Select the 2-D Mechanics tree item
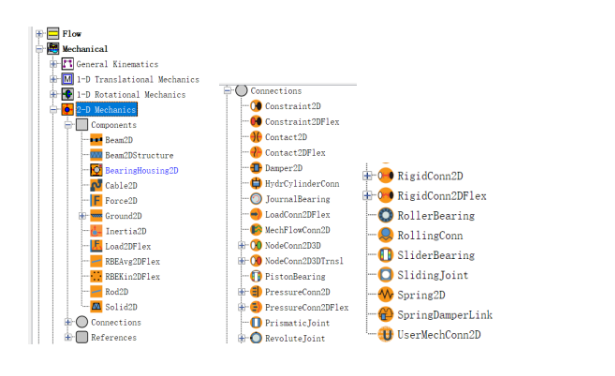Image resolution: width=615 pixels, height=376 pixels. pyautogui.click(x=106, y=110)
